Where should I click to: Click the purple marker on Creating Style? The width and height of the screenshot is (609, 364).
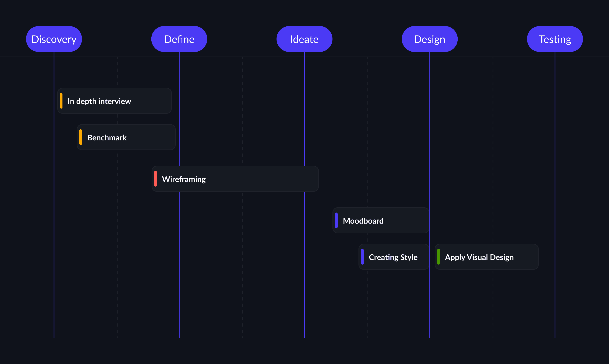(x=362, y=257)
